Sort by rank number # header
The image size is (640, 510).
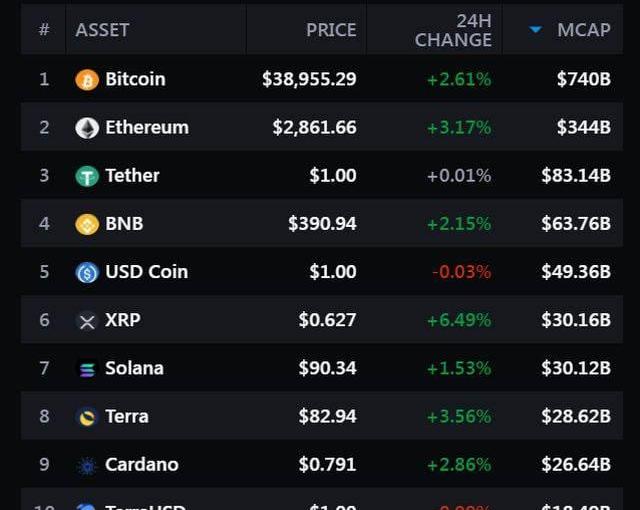point(44,29)
